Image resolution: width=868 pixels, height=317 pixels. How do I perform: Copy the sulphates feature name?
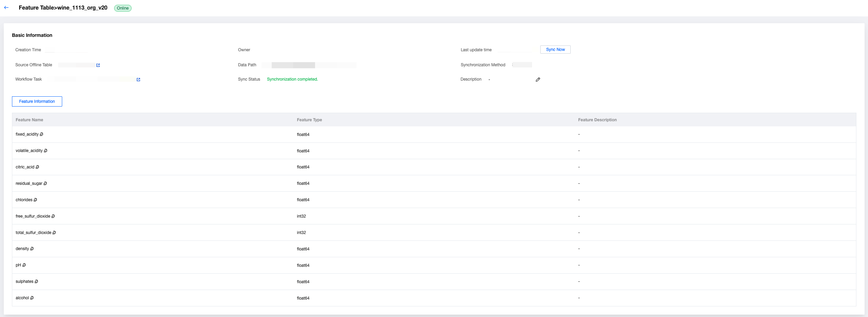(x=36, y=281)
